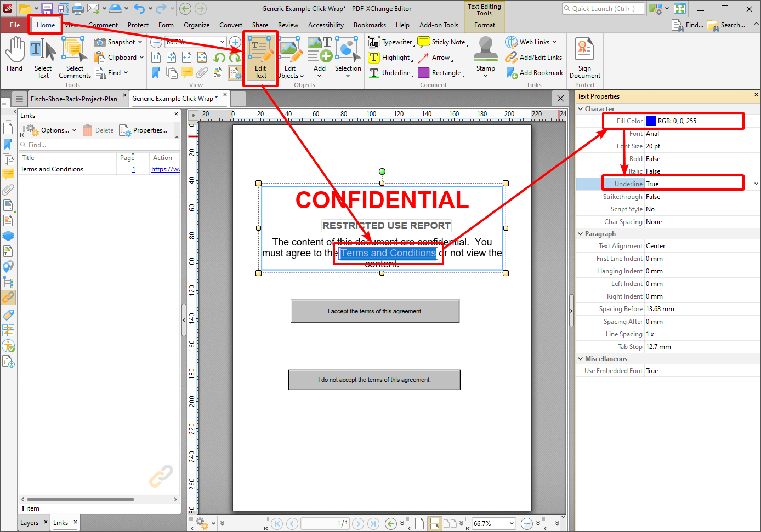Expand the Web Links dropdown
Viewport: 761px width, 532px height.
pos(554,41)
